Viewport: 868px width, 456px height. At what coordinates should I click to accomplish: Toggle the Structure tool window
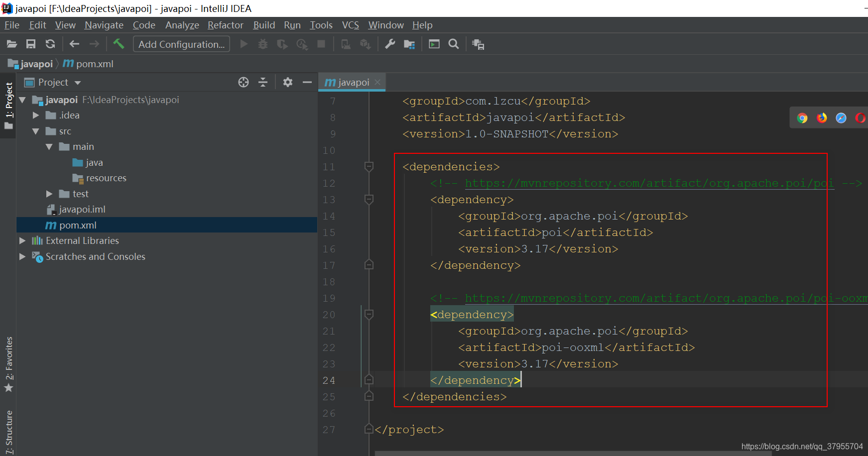8,431
